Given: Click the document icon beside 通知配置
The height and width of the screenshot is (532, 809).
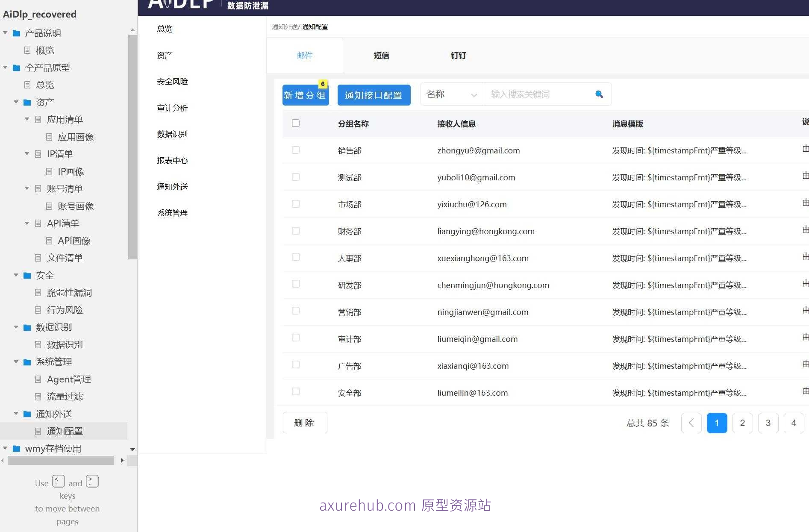Looking at the screenshot, I should click(x=38, y=431).
